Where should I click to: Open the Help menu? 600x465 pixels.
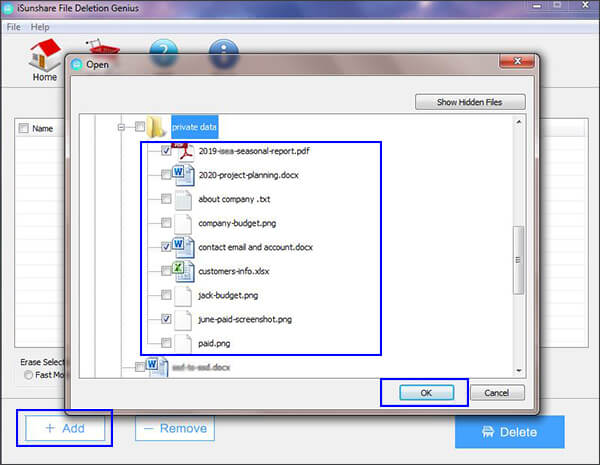tap(40, 27)
